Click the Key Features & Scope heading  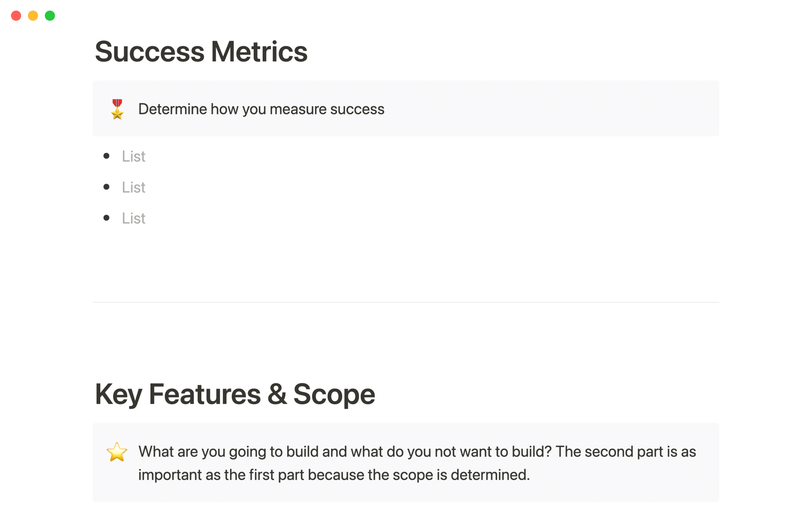(x=235, y=394)
